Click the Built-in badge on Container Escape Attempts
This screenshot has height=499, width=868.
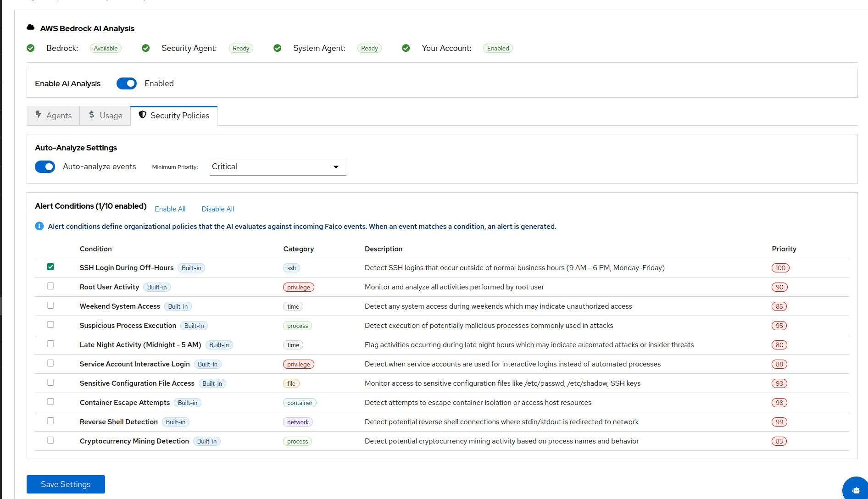(188, 403)
